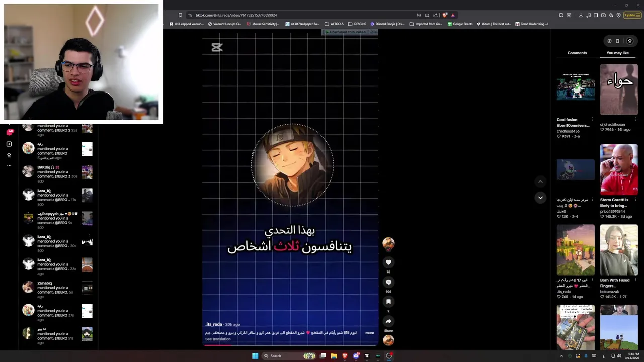Open File Explorer from the taskbar
Viewport: 644px width, 362px height.
tap(334, 356)
